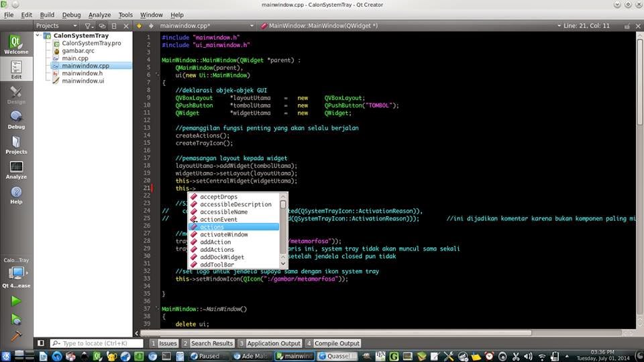Open the Edit menu
Viewport: 644px width, 362px height.
26,15
